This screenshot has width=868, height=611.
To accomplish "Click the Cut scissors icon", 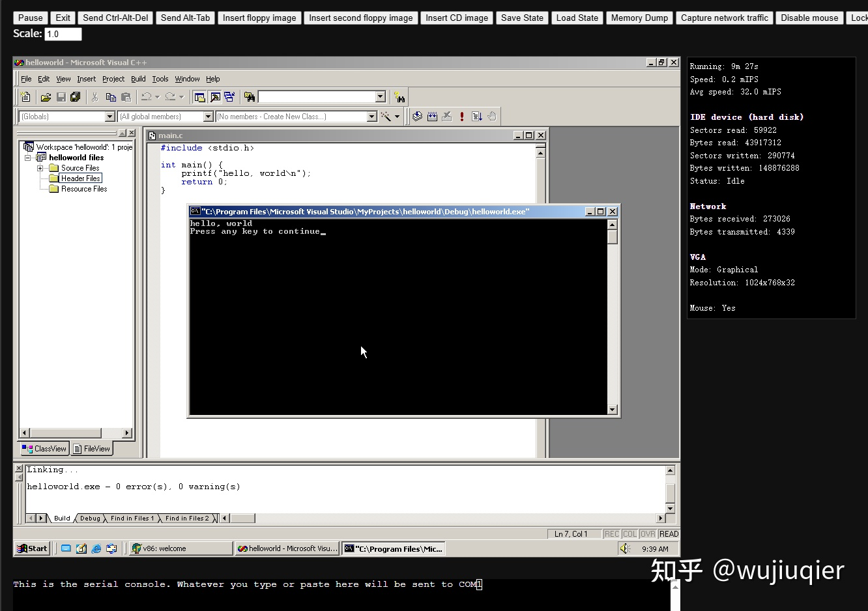I will click(94, 97).
